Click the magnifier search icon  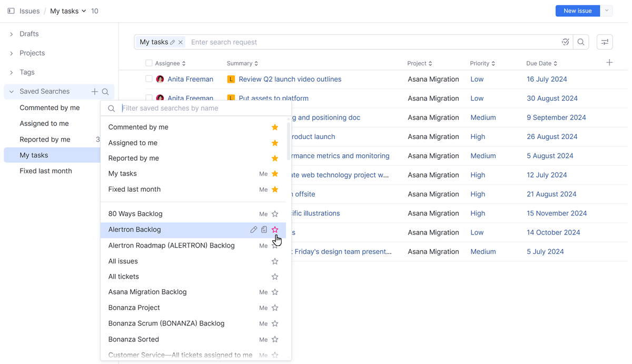point(581,42)
